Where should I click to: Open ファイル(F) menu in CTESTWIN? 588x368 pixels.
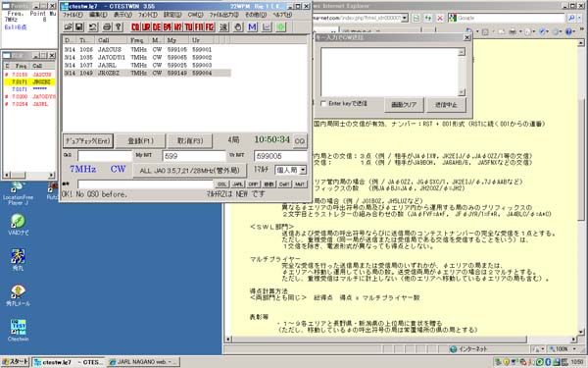pyautogui.click(x=73, y=15)
